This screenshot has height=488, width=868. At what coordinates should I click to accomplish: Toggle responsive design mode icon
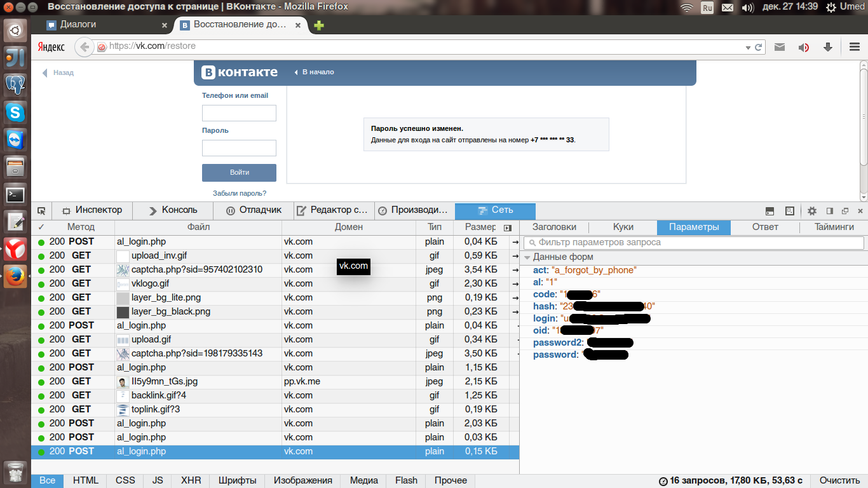790,210
